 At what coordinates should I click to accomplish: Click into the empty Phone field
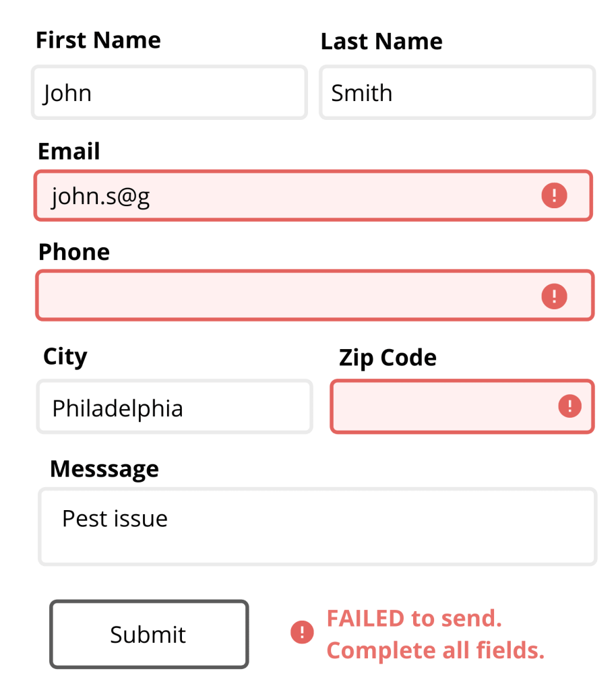tap(315, 295)
